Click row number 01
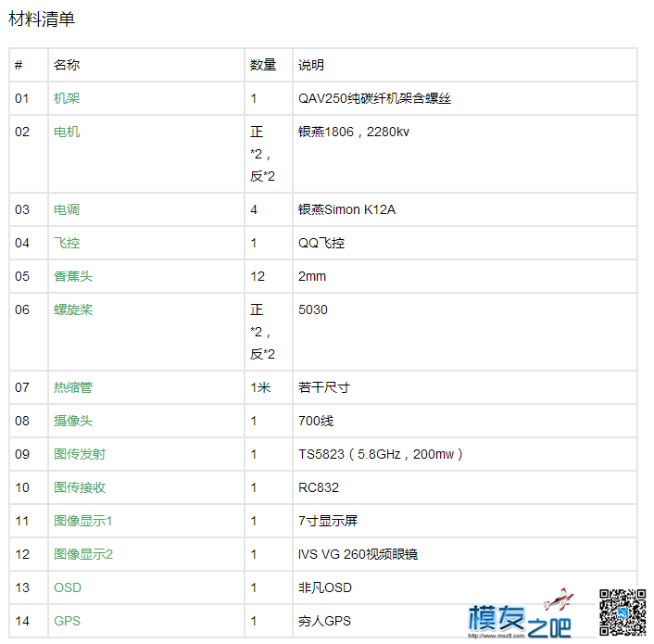This screenshot has width=654, height=644. pos(21,98)
